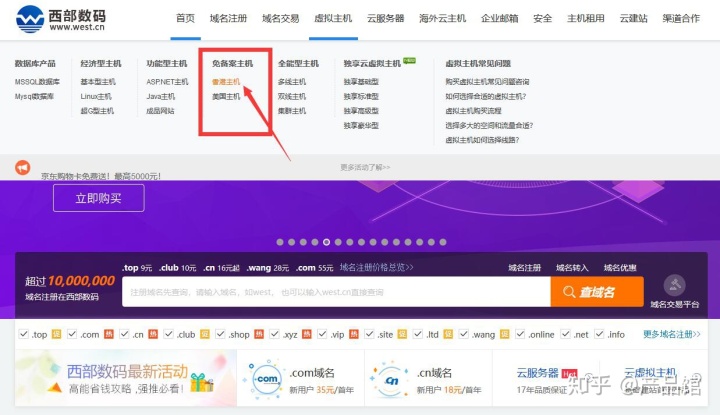Open the 域名注册 nav menu

[228, 18]
